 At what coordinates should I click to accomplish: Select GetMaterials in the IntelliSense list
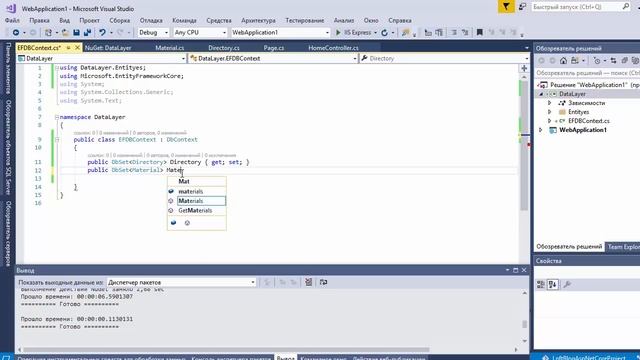(197, 210)
